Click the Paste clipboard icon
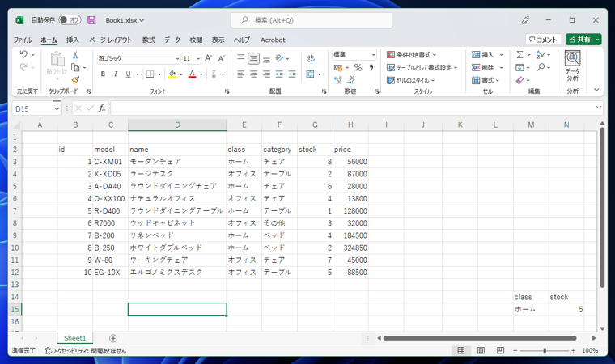 coord(57,59)
